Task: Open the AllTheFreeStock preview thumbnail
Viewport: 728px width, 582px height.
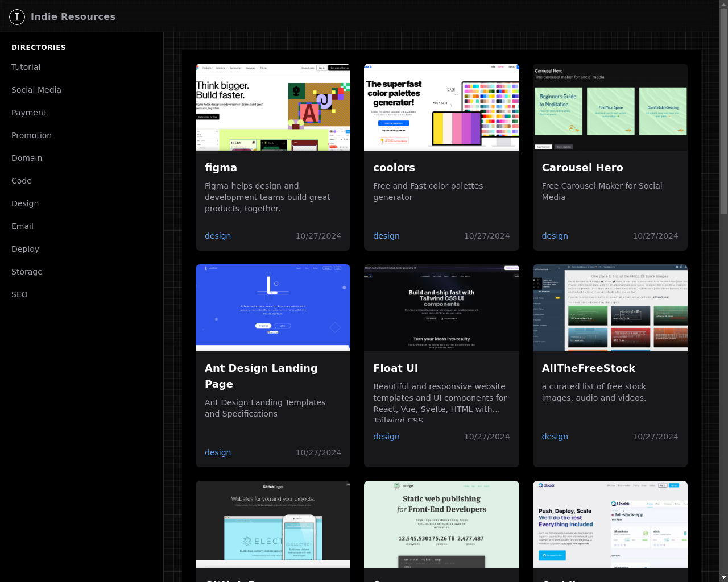Action: pyautogui.click(x=610, y=307)
